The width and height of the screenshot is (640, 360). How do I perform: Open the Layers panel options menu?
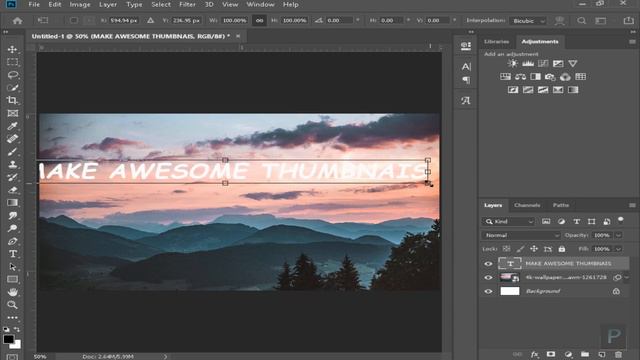click(632, 205)
